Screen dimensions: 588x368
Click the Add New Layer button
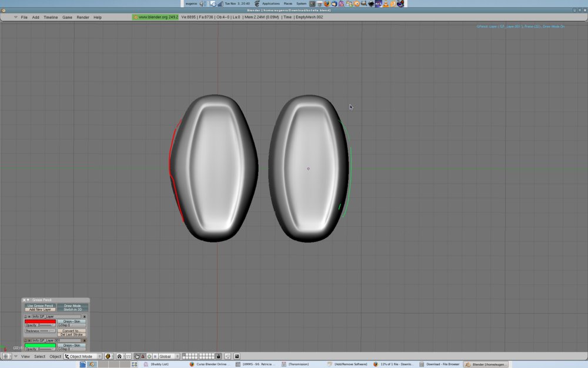click(40, 310)
